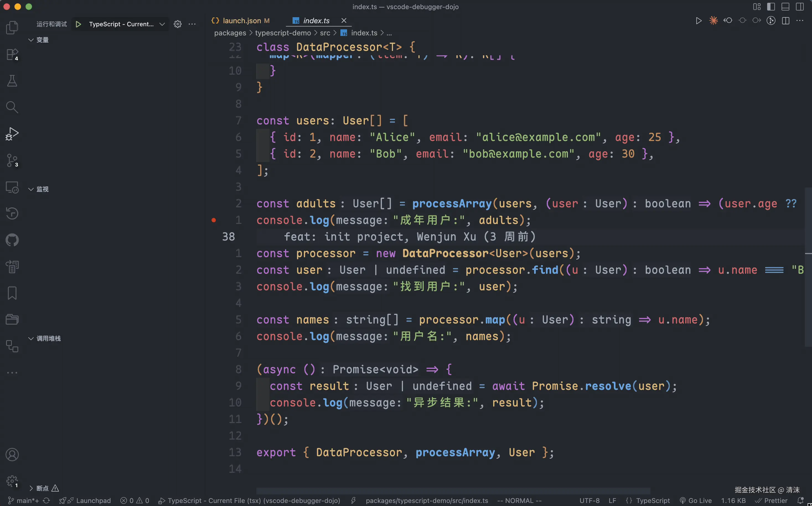The width and height of the screenshot is (812, 506).
Task: Expand the 断点 section
Action: click(31, 488)
